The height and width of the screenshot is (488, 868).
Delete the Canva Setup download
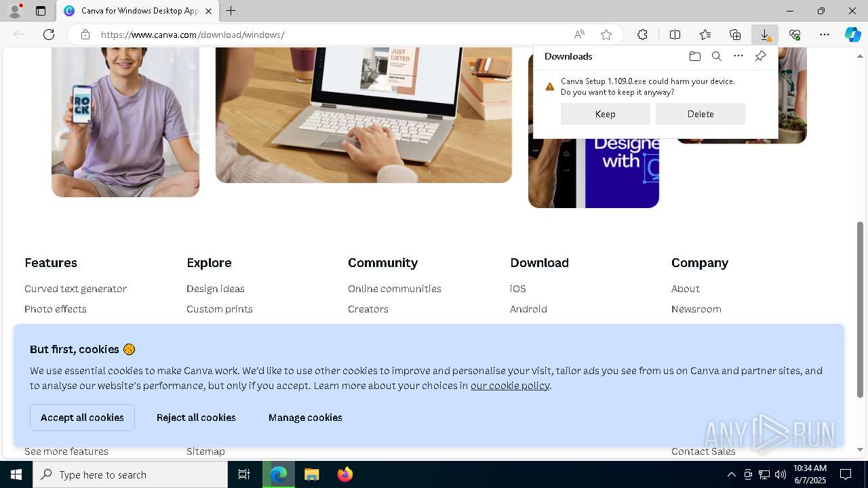click(x=700, y=114)
